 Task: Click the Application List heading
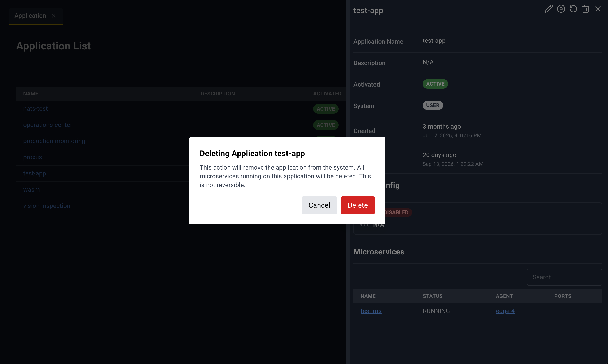(53, 46)
